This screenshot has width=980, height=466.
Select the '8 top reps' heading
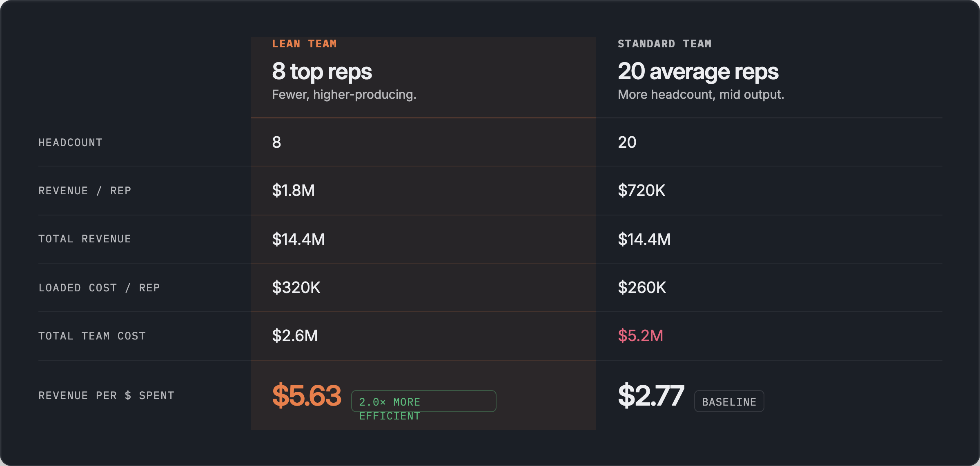(322, 71)
